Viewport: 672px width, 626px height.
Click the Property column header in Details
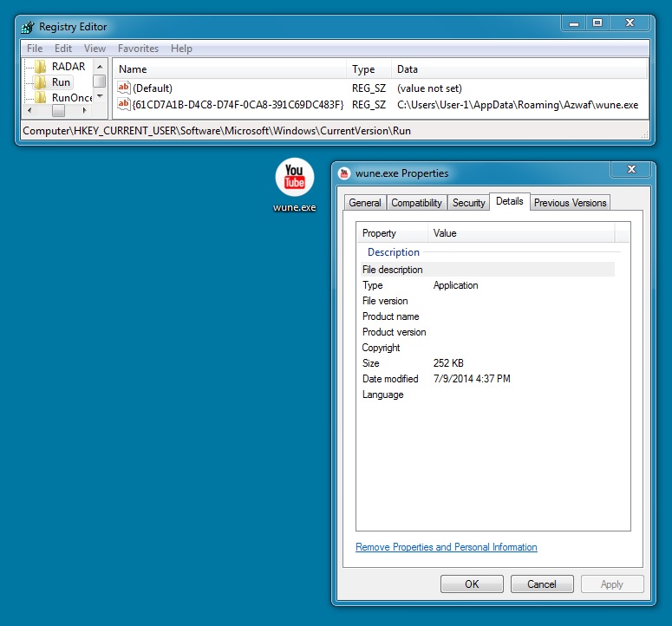[392, 233]
